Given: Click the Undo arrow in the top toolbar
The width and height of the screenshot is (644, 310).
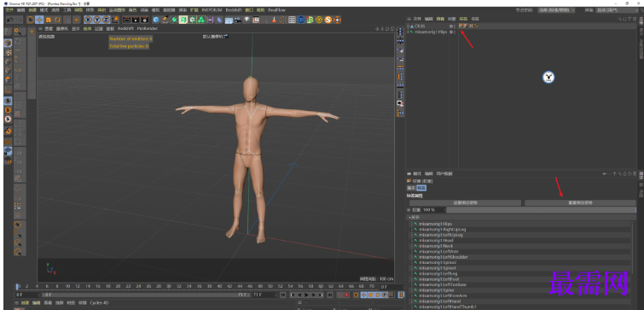Looking at the screenshot, I should pyautogui.click(x=9, y=20).
